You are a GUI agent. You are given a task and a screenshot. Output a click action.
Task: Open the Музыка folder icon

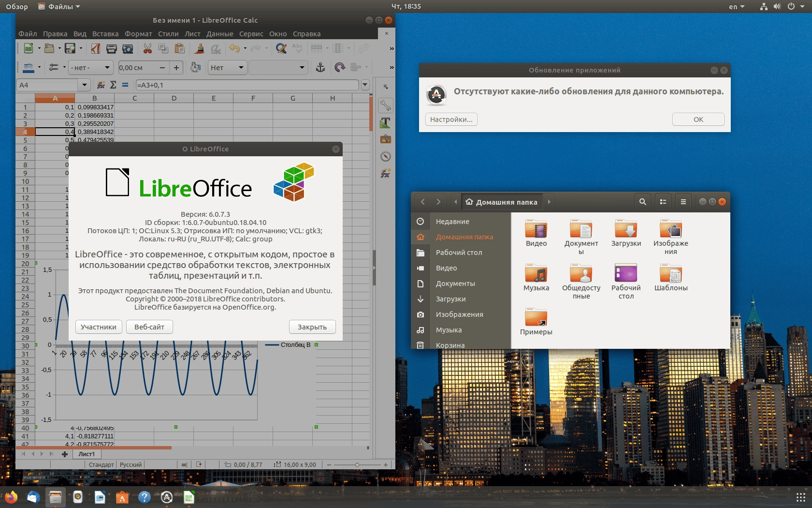[536, 273]
